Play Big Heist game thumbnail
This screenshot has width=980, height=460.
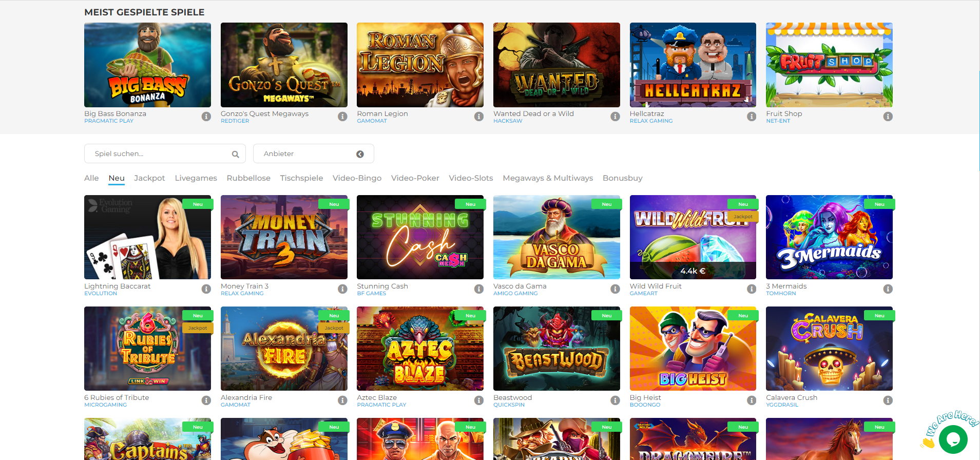[x=693, y=349]
